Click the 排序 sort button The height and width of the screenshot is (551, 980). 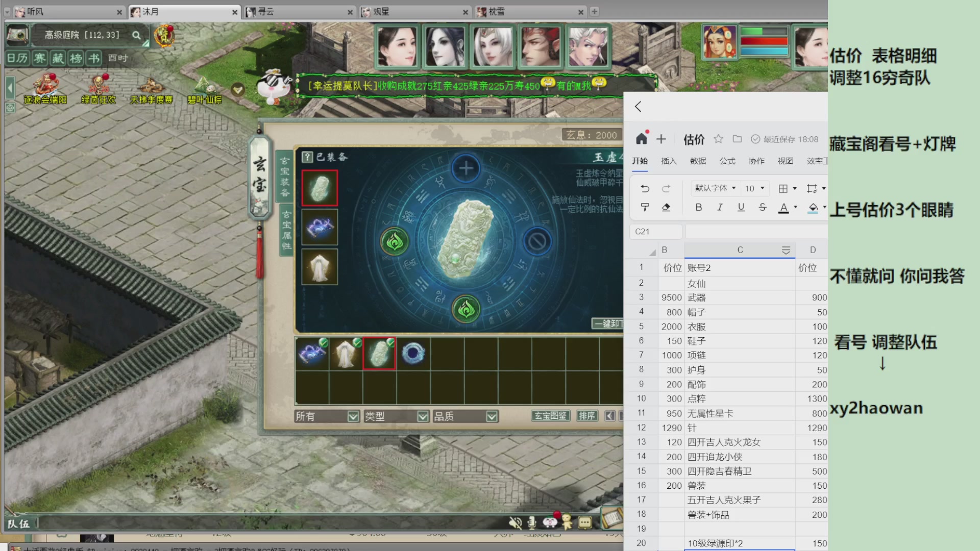pyautogui.click(x=587, y=416)
